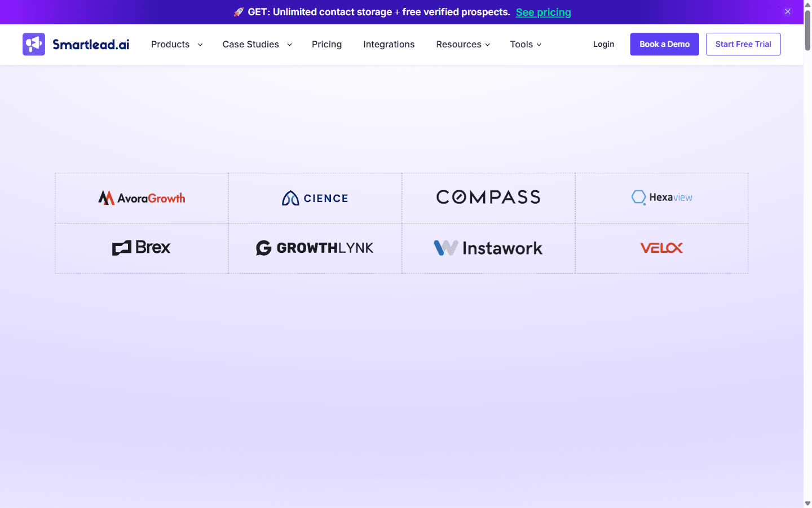Viewport: 812px width, 508px height.
Task: Open the Resources menu
Action: point(458,44)
